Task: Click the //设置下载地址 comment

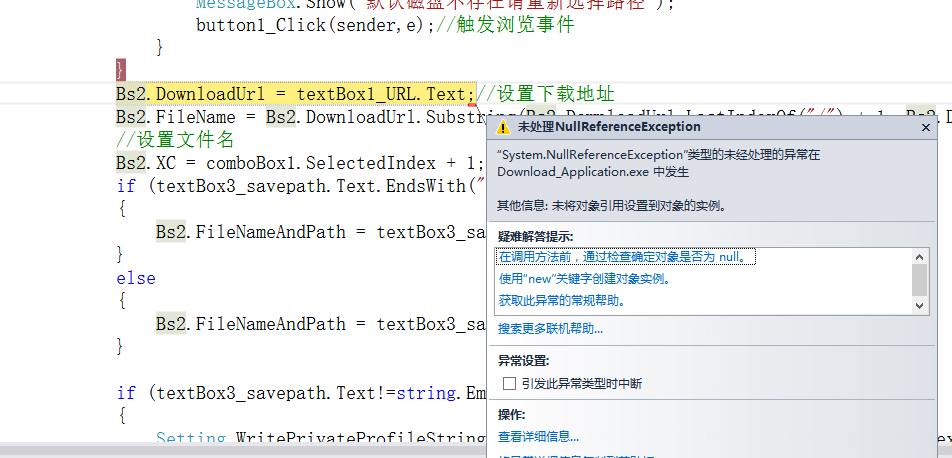Action: 545,94
